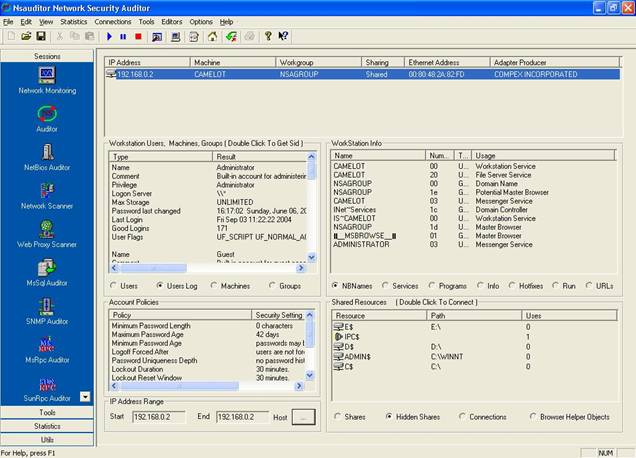Click the Save floppy disk icon
This screenshot has width=636, height=458.
(41, 37)
